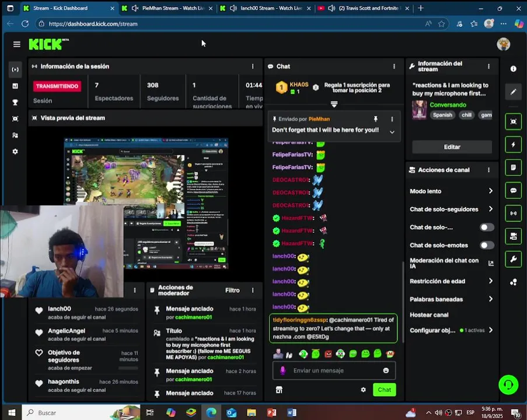Open Información del stream options menu

pos(488,66)
